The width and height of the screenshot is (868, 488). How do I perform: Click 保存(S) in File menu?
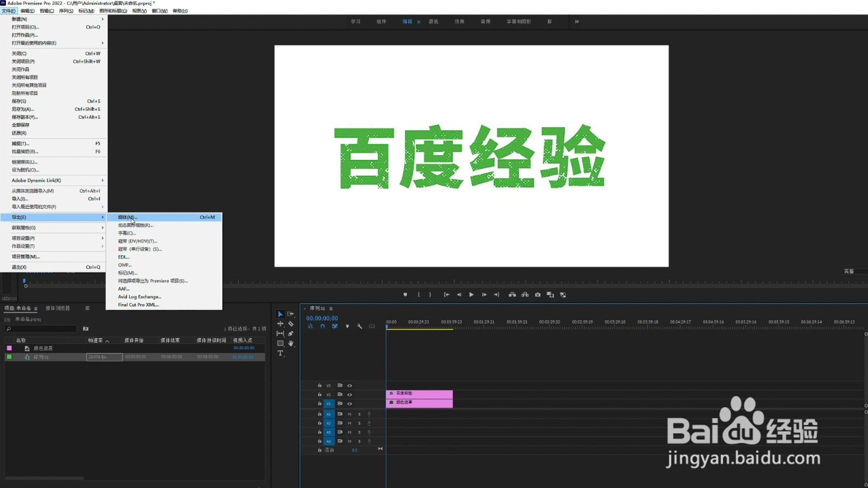(54, 101)
